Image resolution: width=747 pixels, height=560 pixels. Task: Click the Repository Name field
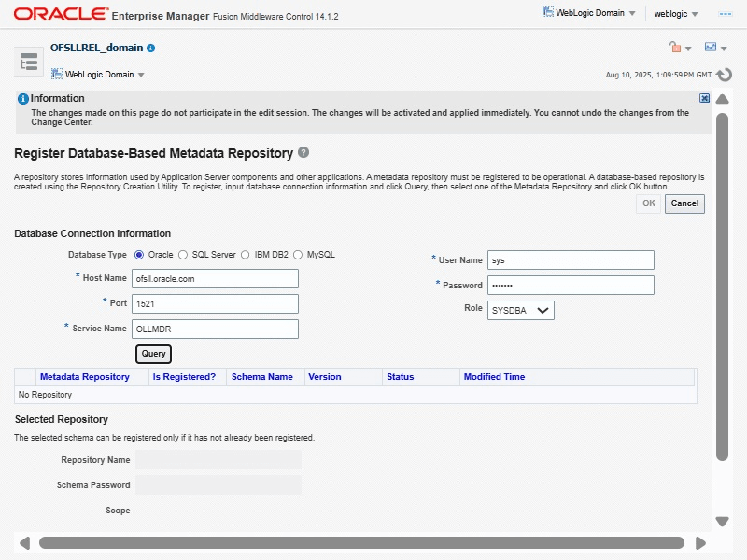point(218,460)
